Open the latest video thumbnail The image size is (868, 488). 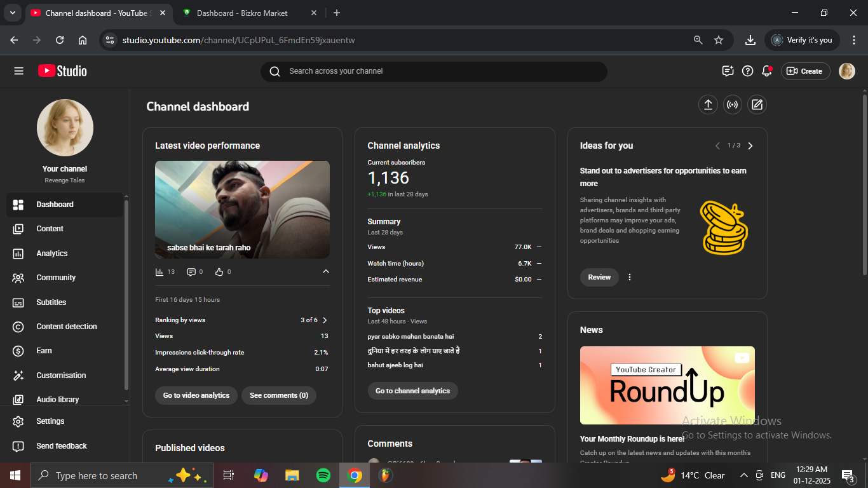[x=242, y=209]
